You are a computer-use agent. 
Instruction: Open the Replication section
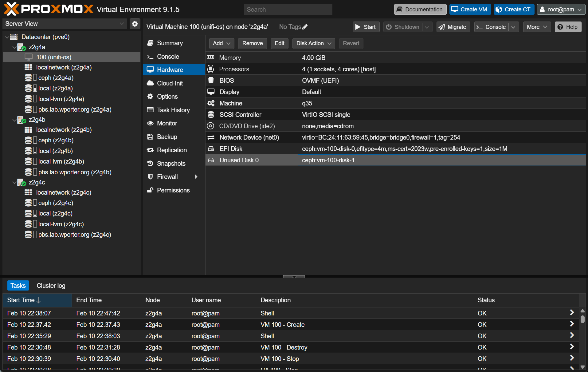pos(171,150)
